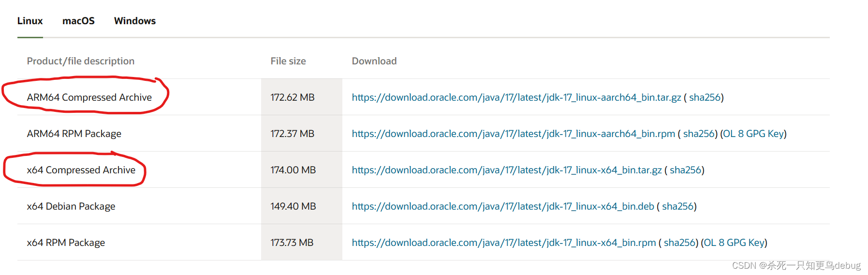The width and height of the screenshot is (868, 275).
Task: Open sha256 for x64 Debian Package
Action: tap(677, 206)
